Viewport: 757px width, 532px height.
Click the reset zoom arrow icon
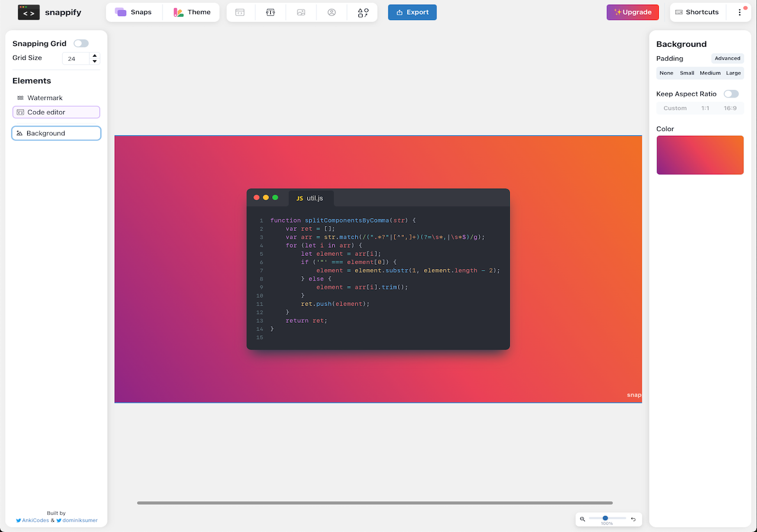click(x=633, y=519)
